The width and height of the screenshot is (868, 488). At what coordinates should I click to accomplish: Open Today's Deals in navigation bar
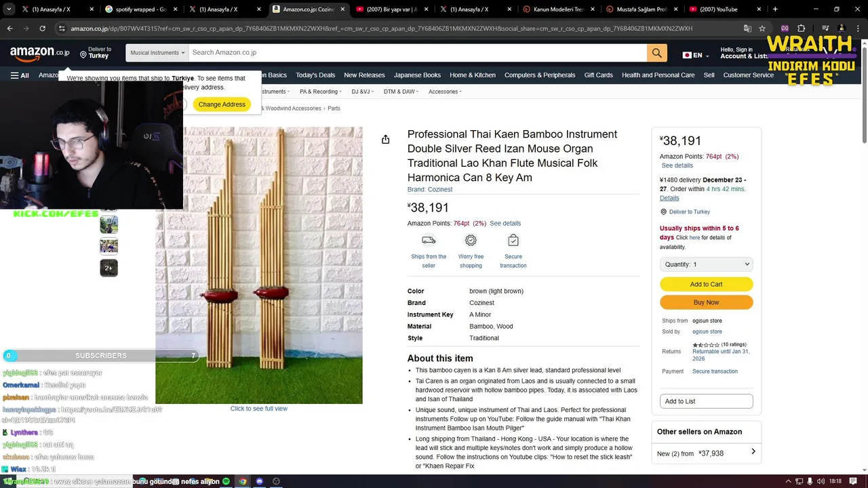315,75
